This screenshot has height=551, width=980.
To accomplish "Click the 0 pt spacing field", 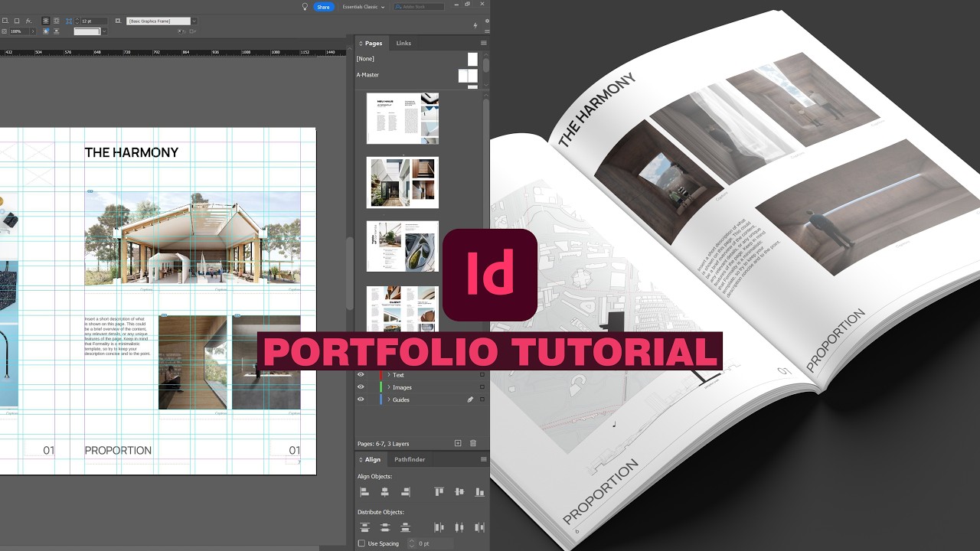I will coord(434,543).
